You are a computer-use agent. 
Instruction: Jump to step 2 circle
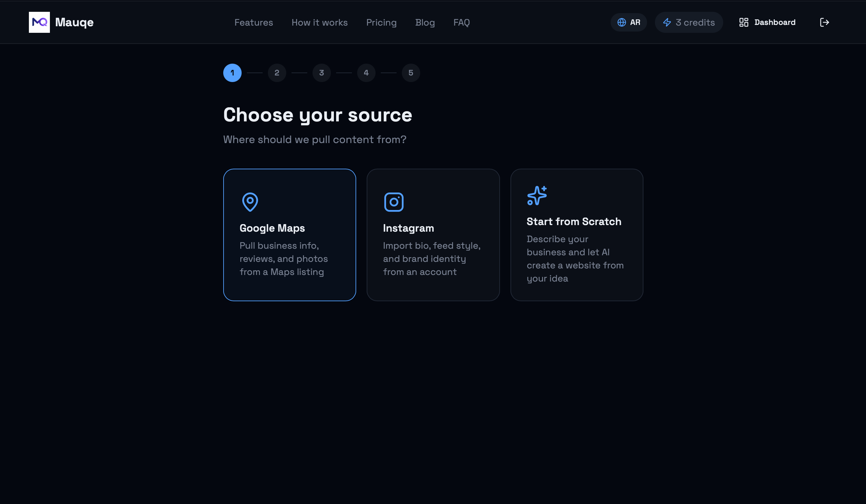click(x=277, y=73)
